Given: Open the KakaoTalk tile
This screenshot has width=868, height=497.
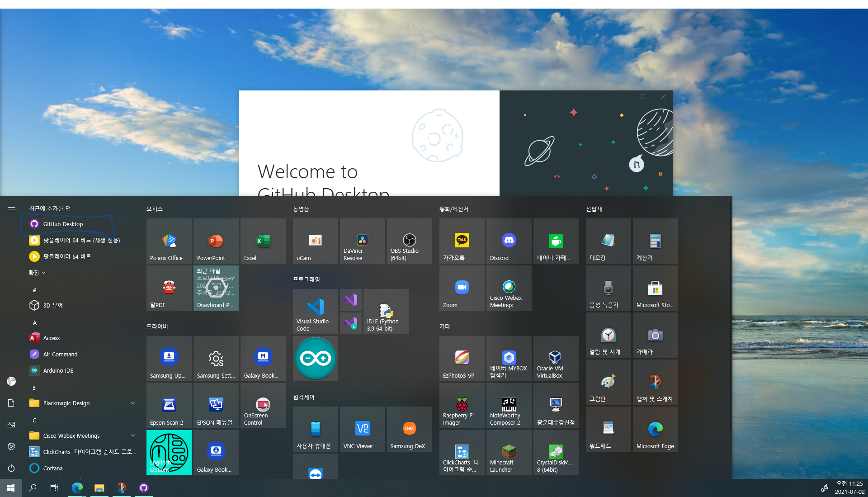Looking at the screenshot, I should coord(462,241).
